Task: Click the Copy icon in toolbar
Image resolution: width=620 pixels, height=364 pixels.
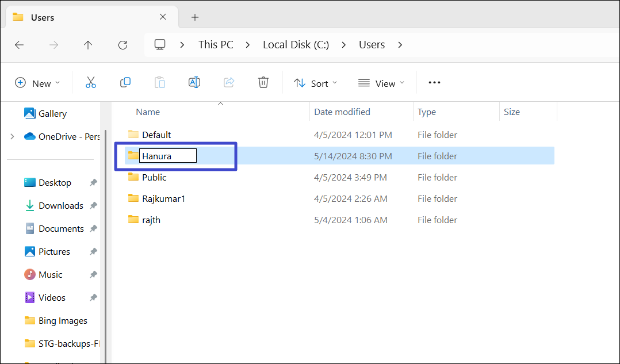Action: coord(125,83)
